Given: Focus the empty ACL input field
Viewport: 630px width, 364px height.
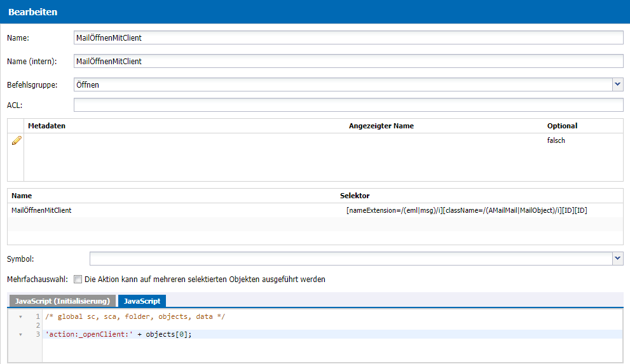Looking at the screenshot, I should coord(348,105).
